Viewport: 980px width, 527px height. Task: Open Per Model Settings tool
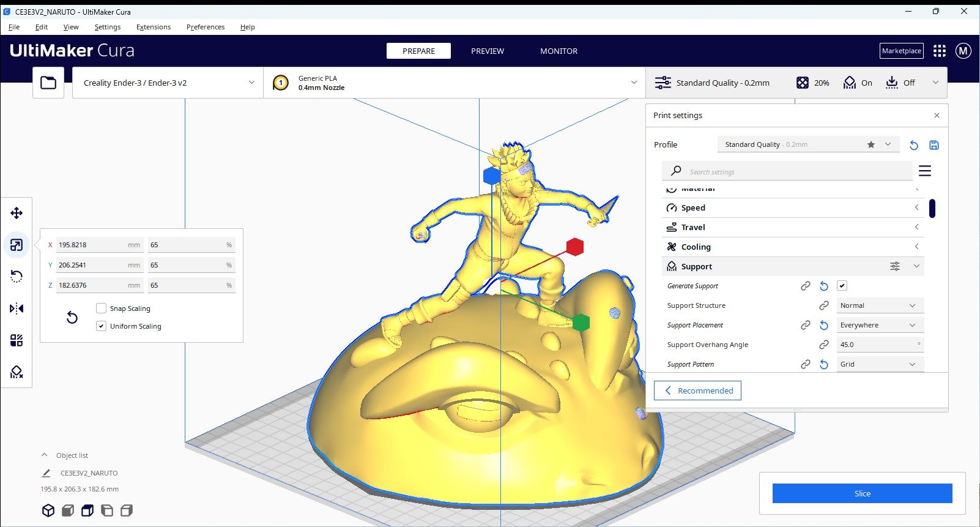coord(17,340)
